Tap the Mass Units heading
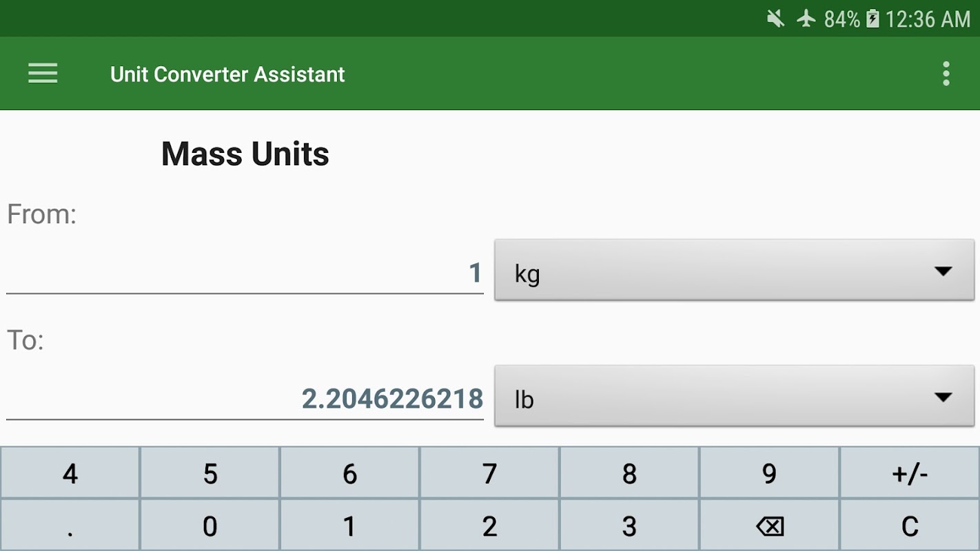Screen dimensions: 980x551 (245, 154)
